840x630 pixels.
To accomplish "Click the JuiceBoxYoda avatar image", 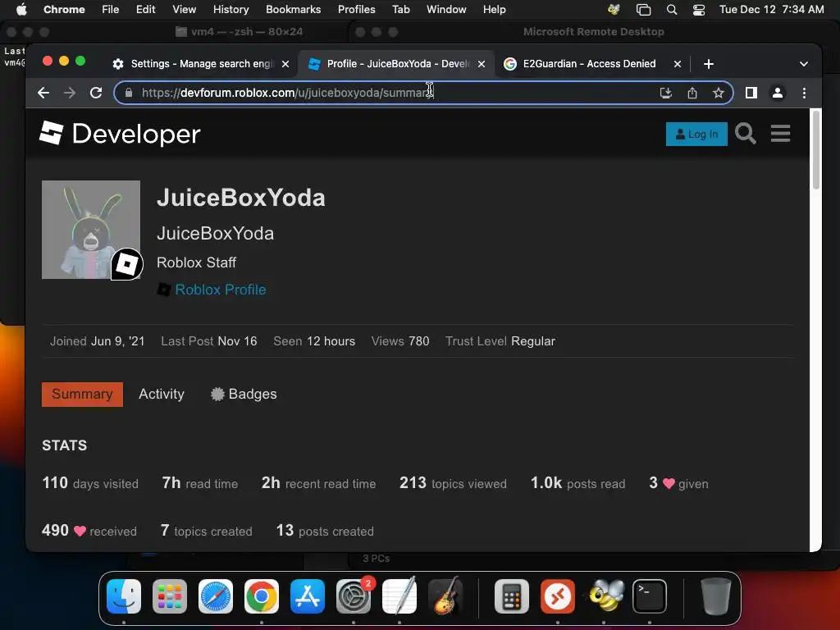I will click(91, 230).
